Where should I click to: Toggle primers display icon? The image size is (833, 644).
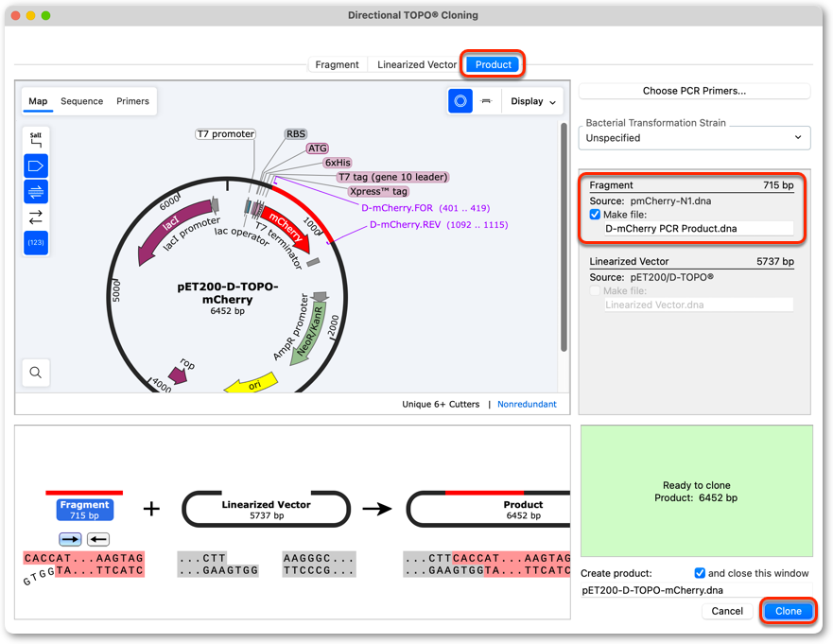click(x=36, y=191)
